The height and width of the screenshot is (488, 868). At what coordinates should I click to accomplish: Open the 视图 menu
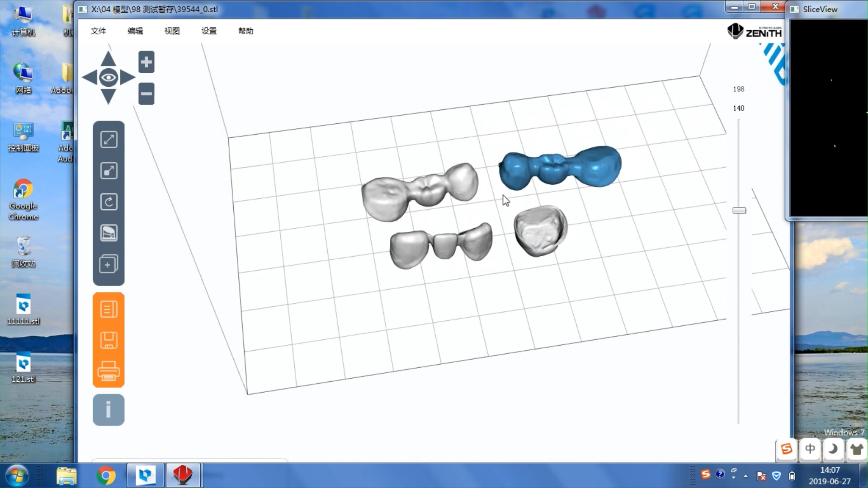(x=171, y=31)
